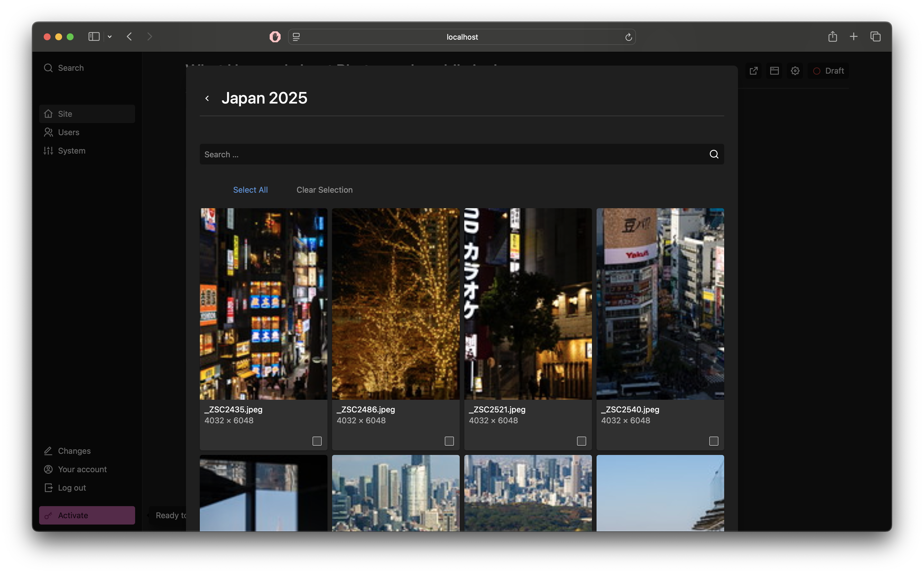Image resolution: width=924 pixels, height=574 pixels.
Task: Click the magnifier icon in the photo search field
Action: tap(714, 154)
